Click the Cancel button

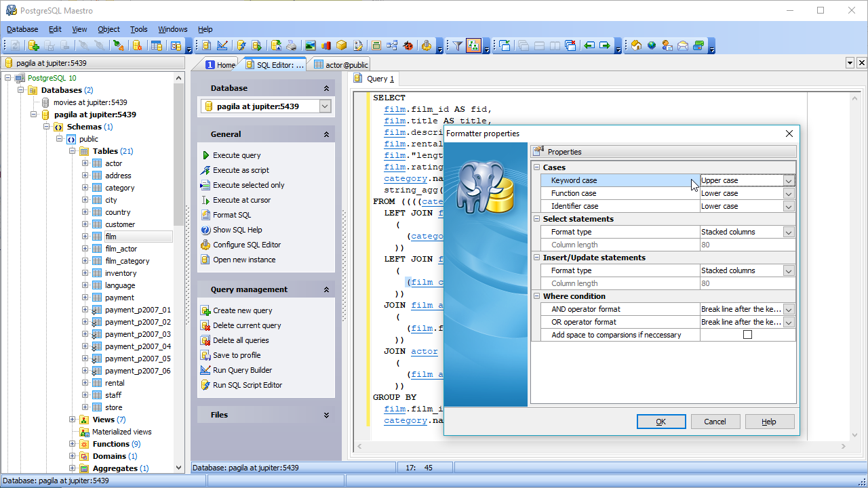tap(715, 422)
